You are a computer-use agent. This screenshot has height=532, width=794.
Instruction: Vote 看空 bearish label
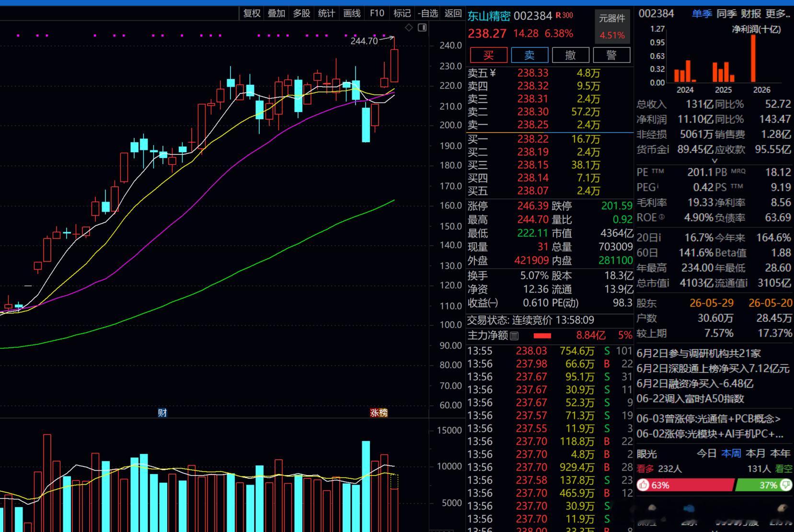tap(784, 469)
